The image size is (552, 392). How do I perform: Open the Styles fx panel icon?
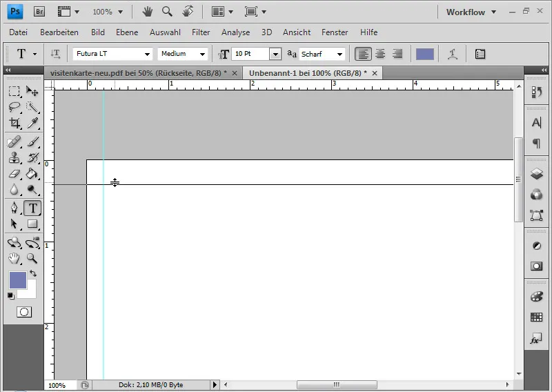coord(537,338)
